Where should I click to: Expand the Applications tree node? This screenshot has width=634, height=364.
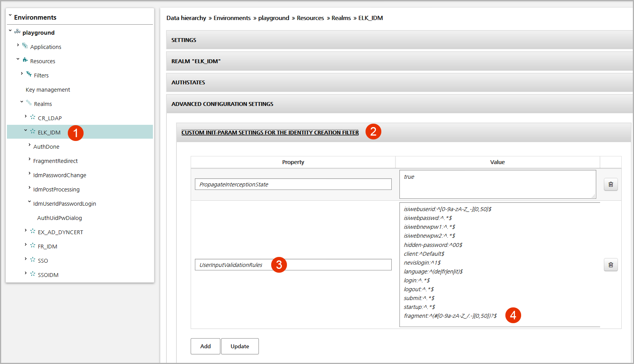18,45
